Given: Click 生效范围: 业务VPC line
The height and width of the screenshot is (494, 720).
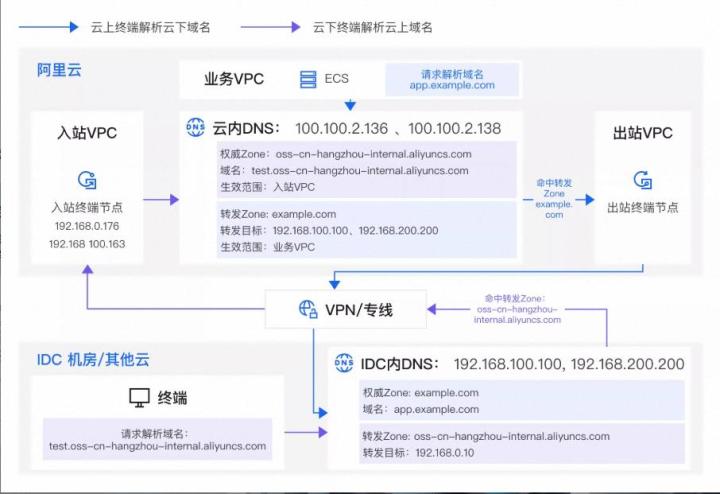Looking at the screenshot, I should (268, 247).
